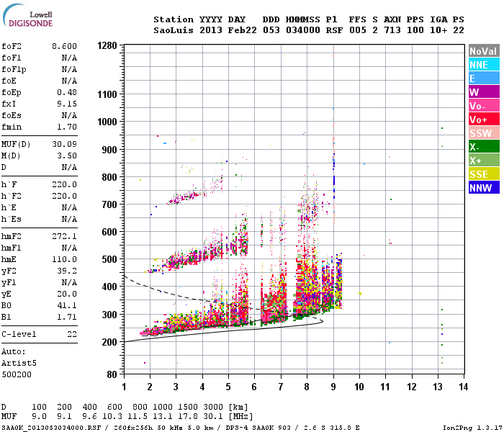
Task: Click the 80 label on the height axis
Action: tap(112, 374)
